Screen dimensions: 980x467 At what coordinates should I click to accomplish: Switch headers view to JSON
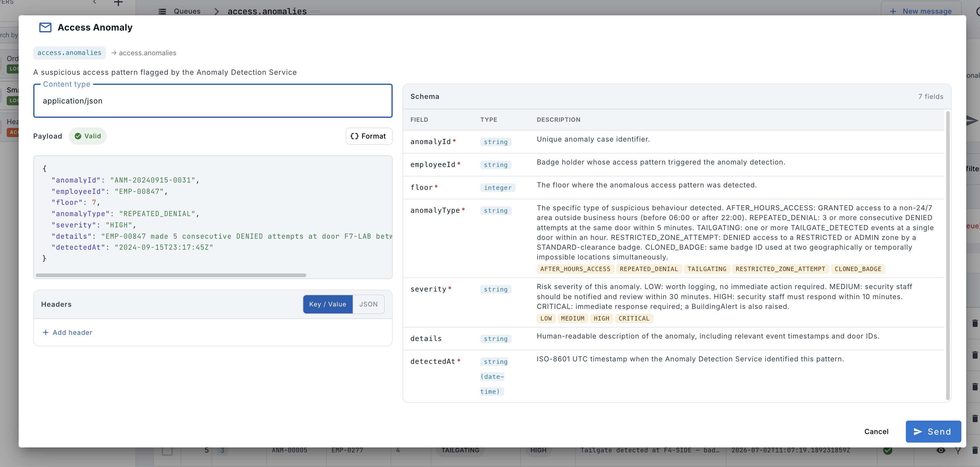tap(368, 304)
